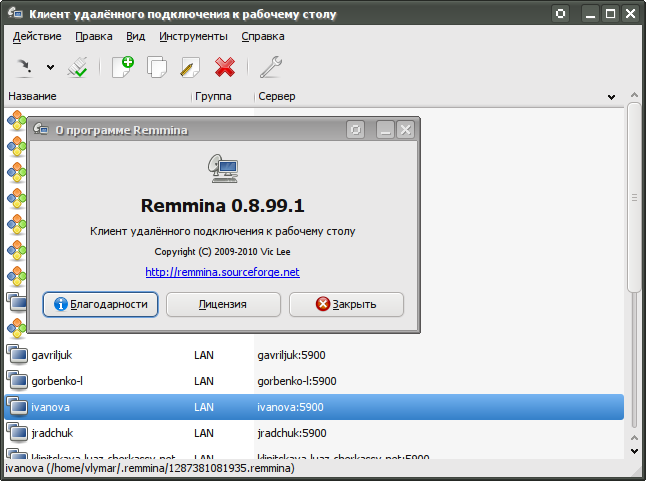This screenshot has height=481, width=646.
Task: Click the Лицензия button
Action: tap(223, 304)
